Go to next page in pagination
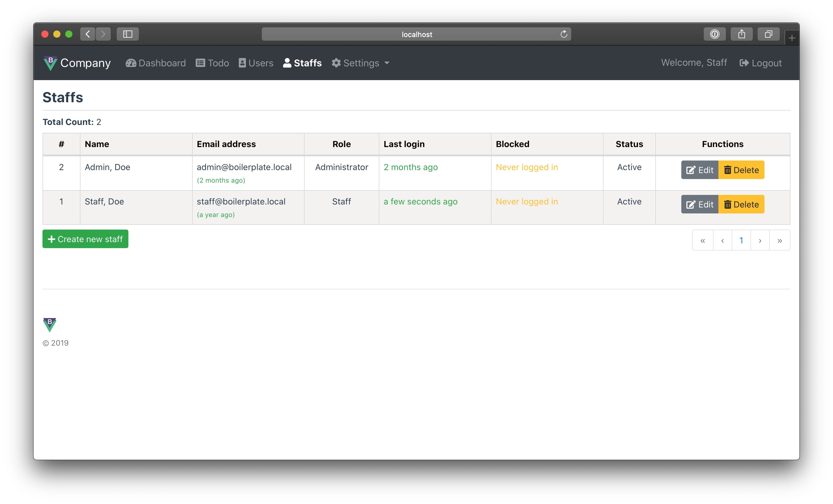This screenshot has width=833, height=504. pos(760,241)
